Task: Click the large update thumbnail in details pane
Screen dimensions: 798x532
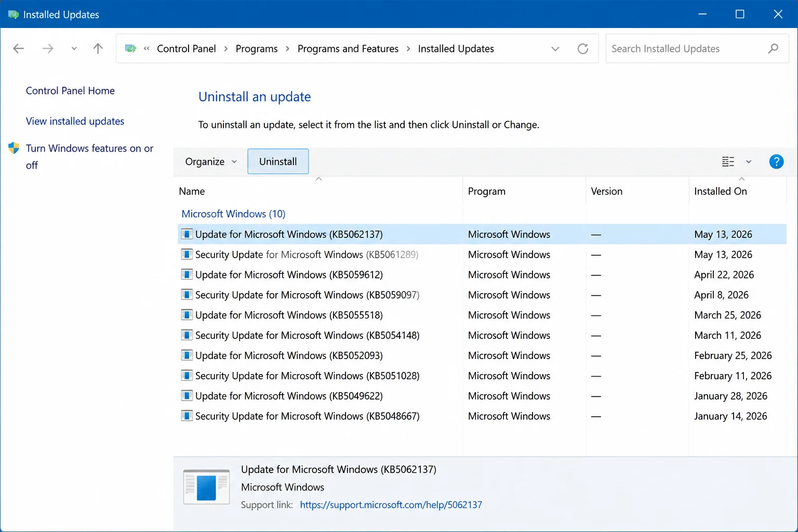Action: click(x=206, y=487)
